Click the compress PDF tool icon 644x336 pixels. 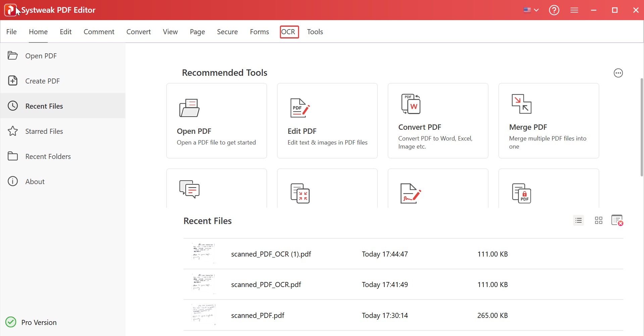300,193
